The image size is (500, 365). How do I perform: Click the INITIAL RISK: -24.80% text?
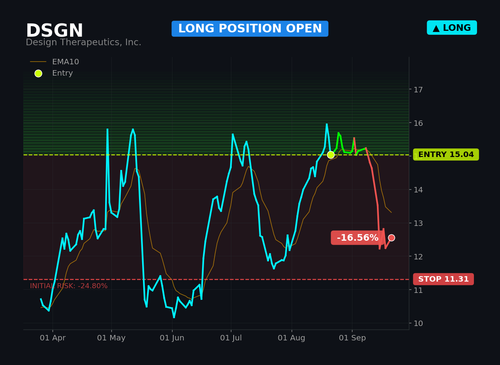[69, 286]
